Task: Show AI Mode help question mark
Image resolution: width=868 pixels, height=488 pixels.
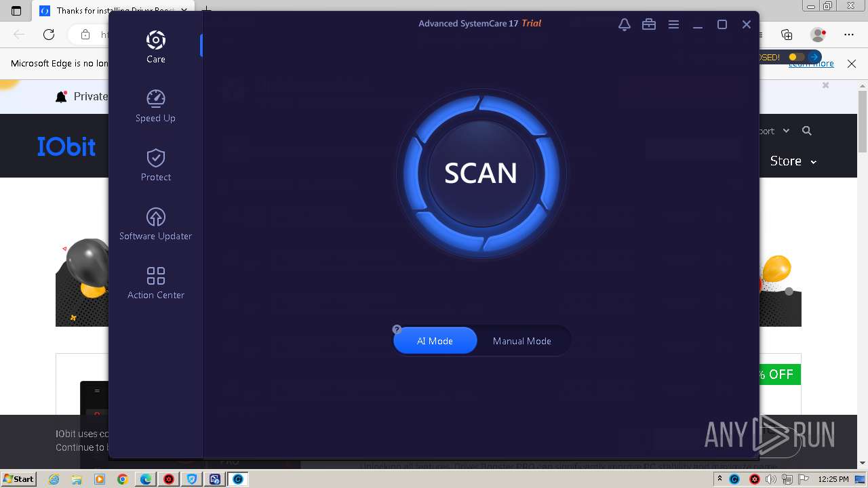Action: point(397,329)
